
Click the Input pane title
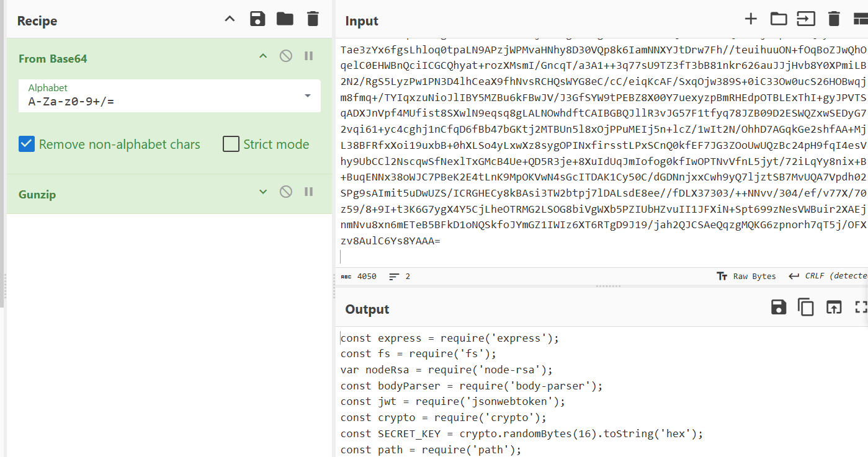(362, 20)
